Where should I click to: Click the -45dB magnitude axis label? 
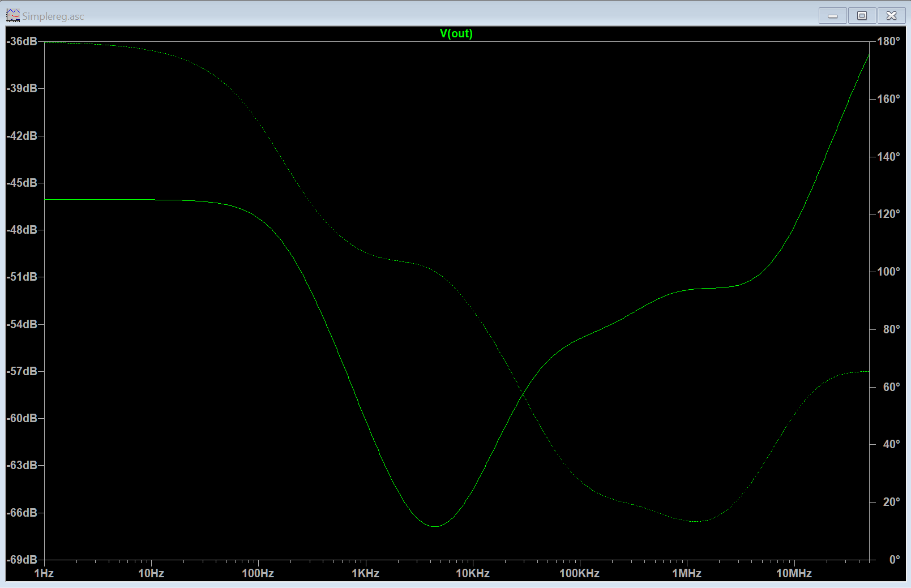point(22,183)
